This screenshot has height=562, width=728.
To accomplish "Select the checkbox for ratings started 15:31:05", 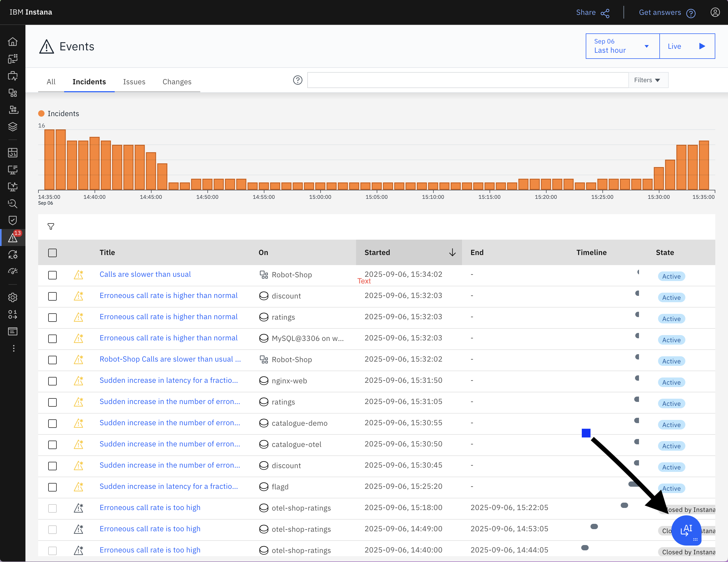I will [52, 403].
